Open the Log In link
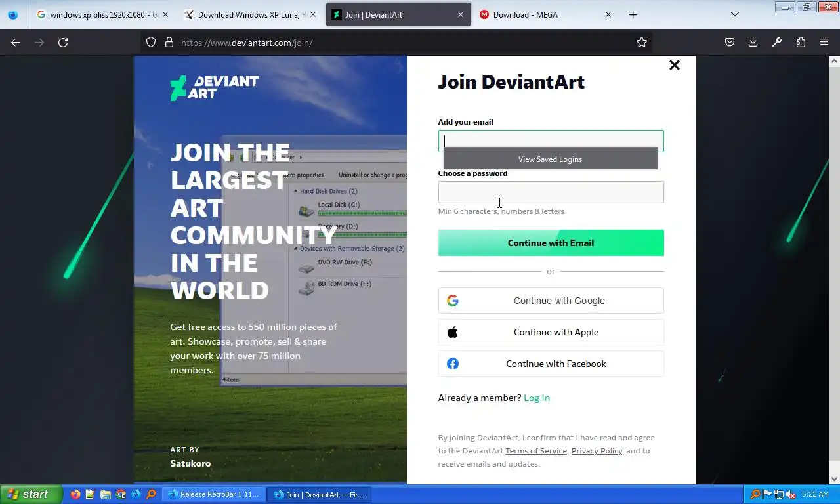This screenshot has height=504, width=840. (x=537, y=398)
